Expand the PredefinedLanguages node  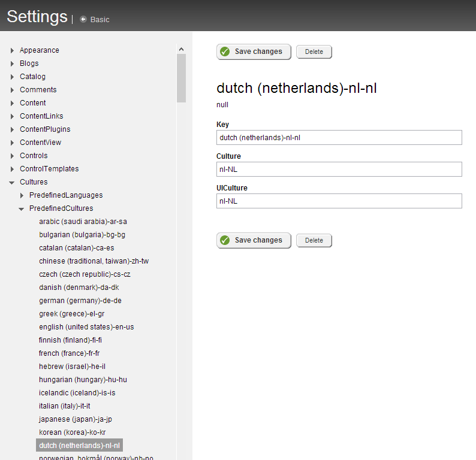click(22, 195)
